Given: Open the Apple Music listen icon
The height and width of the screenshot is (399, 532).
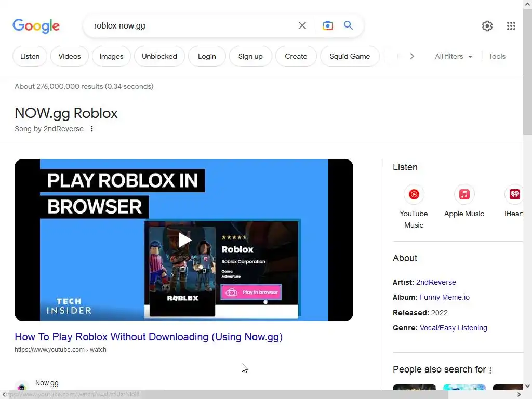Looking at the screenshot, I should pos(464,194).
